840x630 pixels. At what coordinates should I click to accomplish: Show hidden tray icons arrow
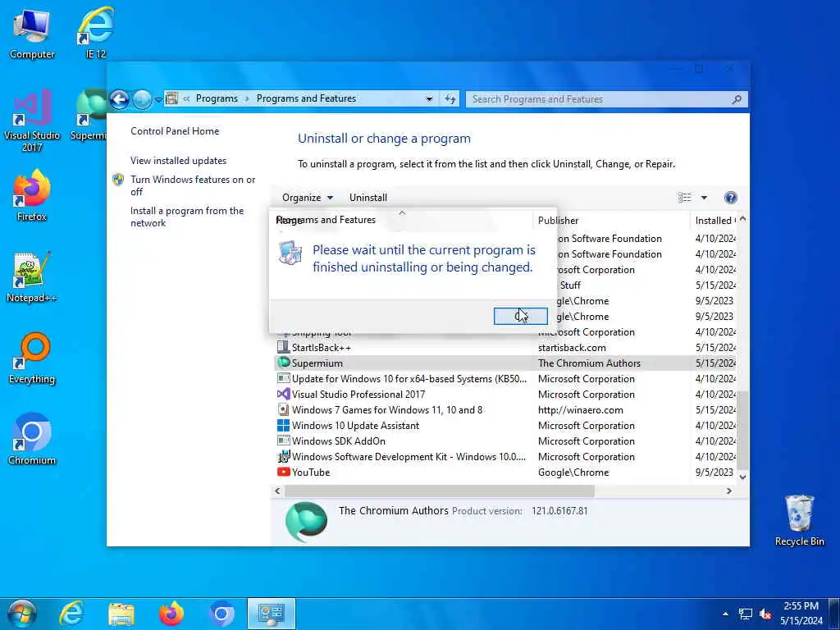[725, 614]
